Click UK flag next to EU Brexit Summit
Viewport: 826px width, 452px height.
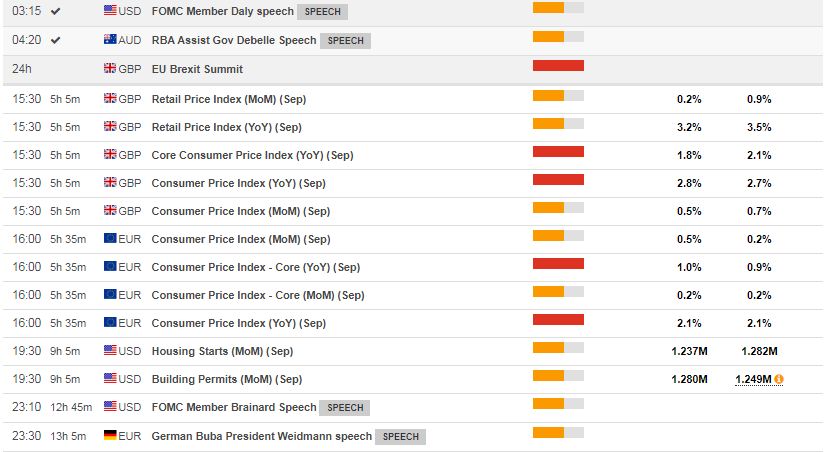point(110,69)
